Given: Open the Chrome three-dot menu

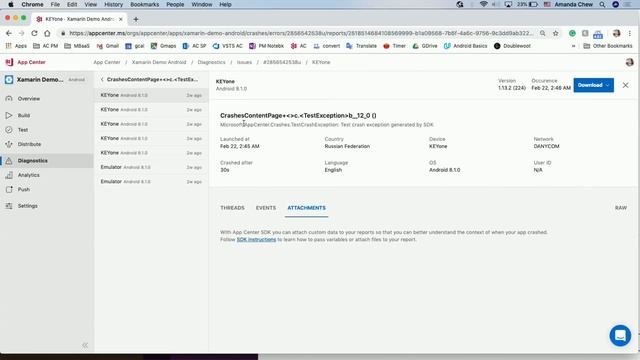Looking at the screenshot, I should [x=630, y=33].
